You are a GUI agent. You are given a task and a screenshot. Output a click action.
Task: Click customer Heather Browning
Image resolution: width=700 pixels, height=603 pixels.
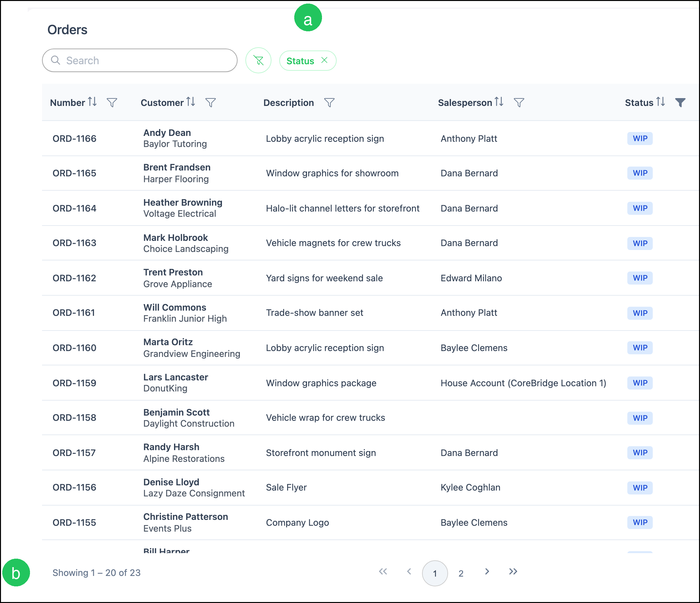(x=183, y=202)
